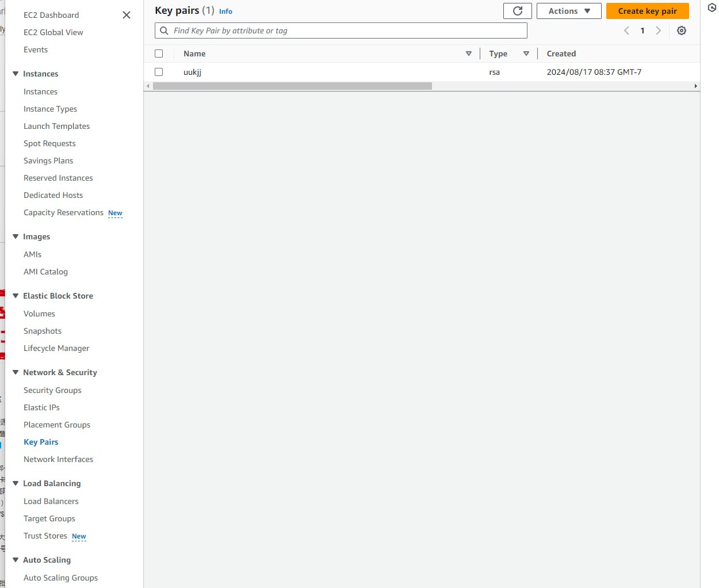Click scrollbar right arrow
Viewport: 719px width, 588px height.
pos(696,86)
